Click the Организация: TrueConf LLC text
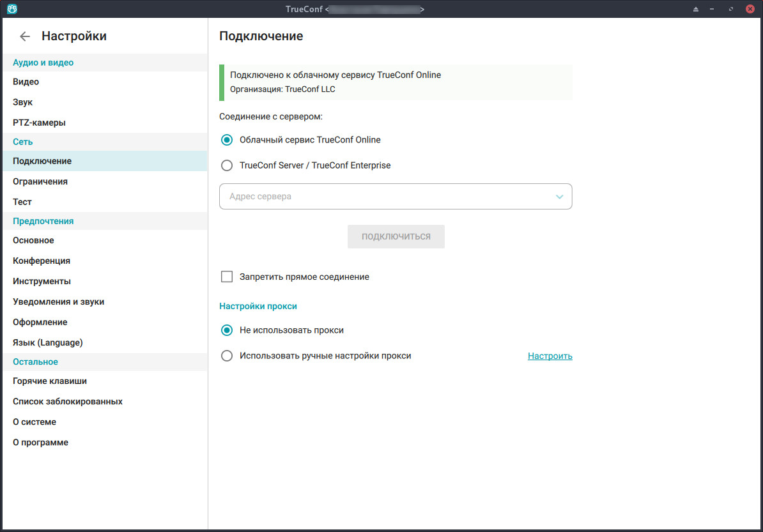The image size is (763, 532). click(282, 89)
